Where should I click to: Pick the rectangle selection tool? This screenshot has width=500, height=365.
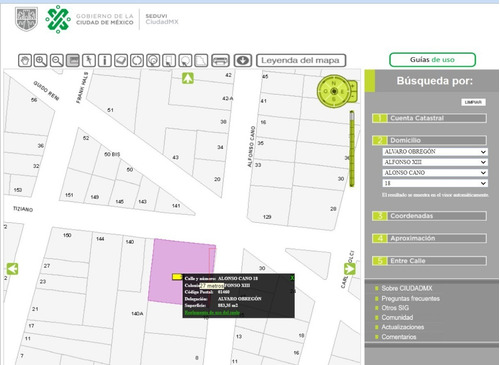pos(169,61)
